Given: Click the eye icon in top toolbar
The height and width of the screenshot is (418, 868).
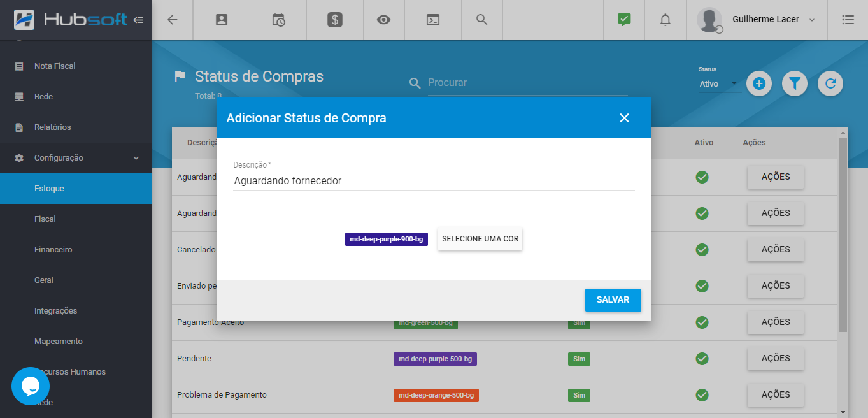Looking at the screenshot, I should point(383,20).
